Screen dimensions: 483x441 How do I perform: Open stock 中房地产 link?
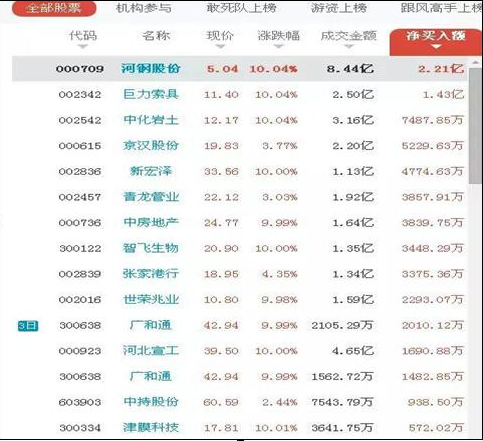151,222
